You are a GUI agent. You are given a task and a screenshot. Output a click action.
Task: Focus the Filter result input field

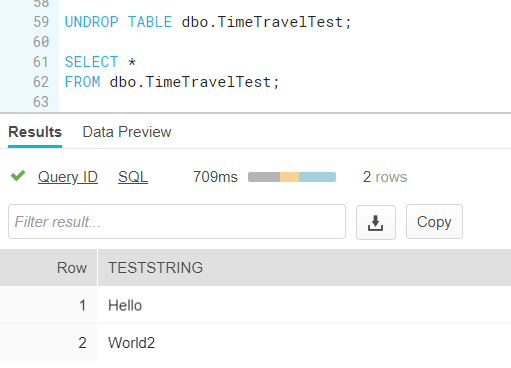coord(177,222)
